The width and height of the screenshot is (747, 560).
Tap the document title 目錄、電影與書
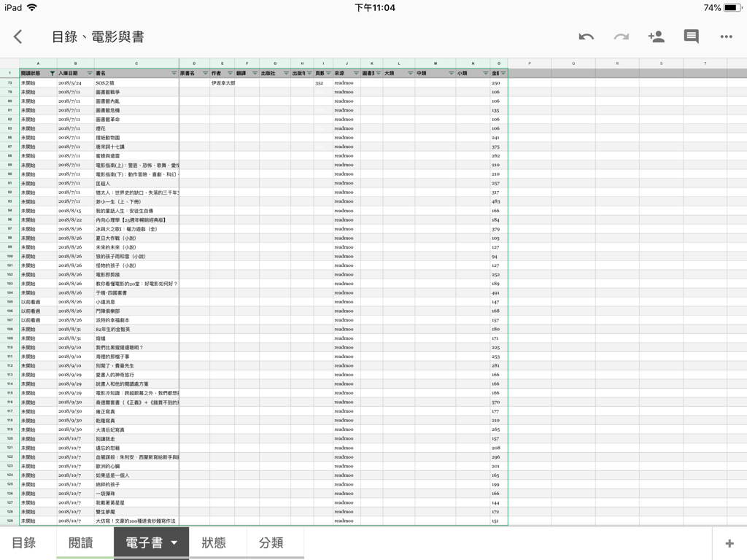98,36
